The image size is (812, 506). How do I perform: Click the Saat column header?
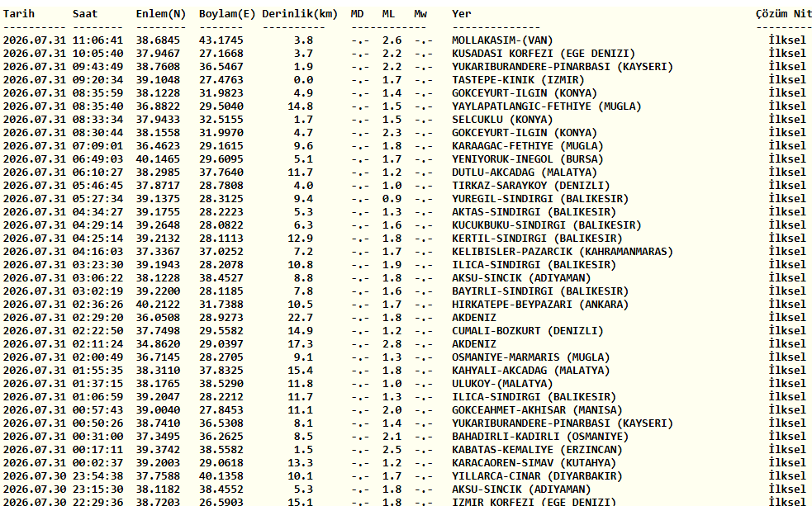[85, 14]
